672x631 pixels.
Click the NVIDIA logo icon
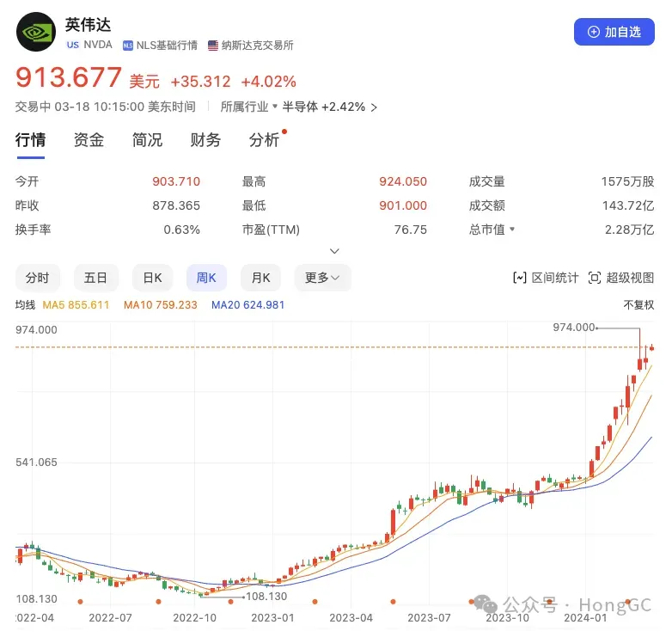36,32
